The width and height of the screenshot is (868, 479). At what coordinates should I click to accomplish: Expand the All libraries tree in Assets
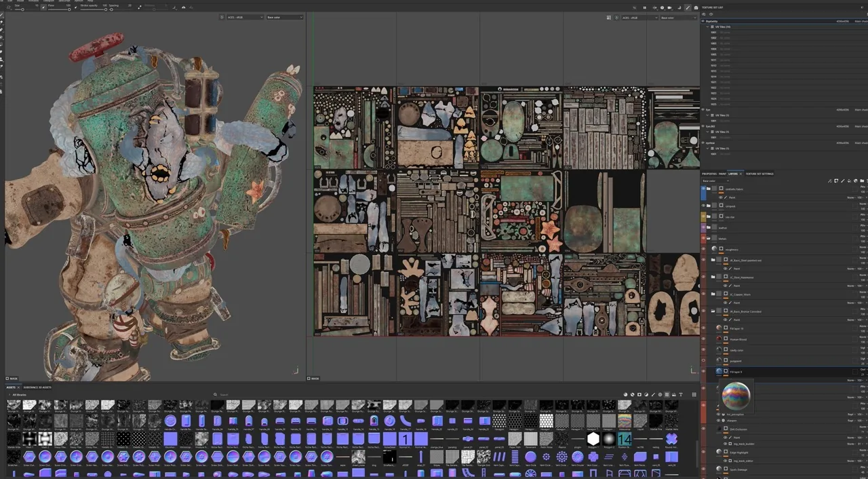pyautogui.click(x=9, y=394)
